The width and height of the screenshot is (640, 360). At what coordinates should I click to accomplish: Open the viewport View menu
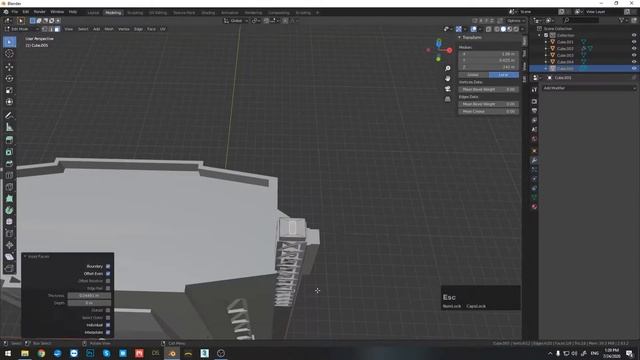pyautogui.click(x=69, y=29)
